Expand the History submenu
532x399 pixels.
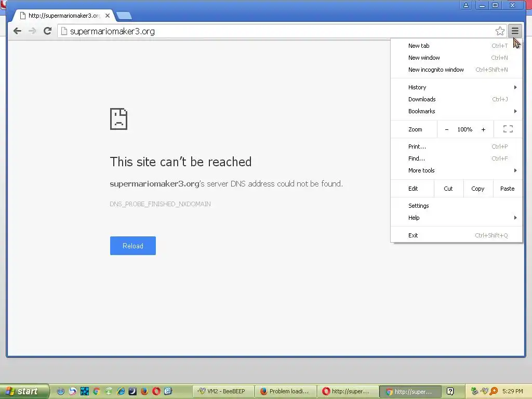[x=456, y=87]
